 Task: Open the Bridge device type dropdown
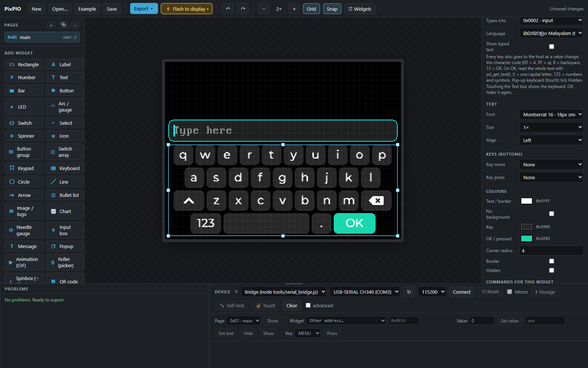coord(284,292)
